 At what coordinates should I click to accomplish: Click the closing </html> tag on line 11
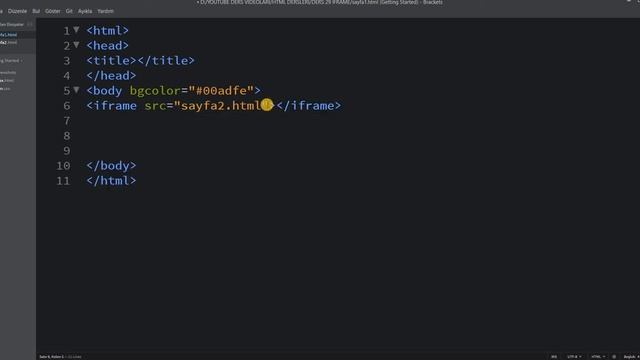tap(111, 181)
